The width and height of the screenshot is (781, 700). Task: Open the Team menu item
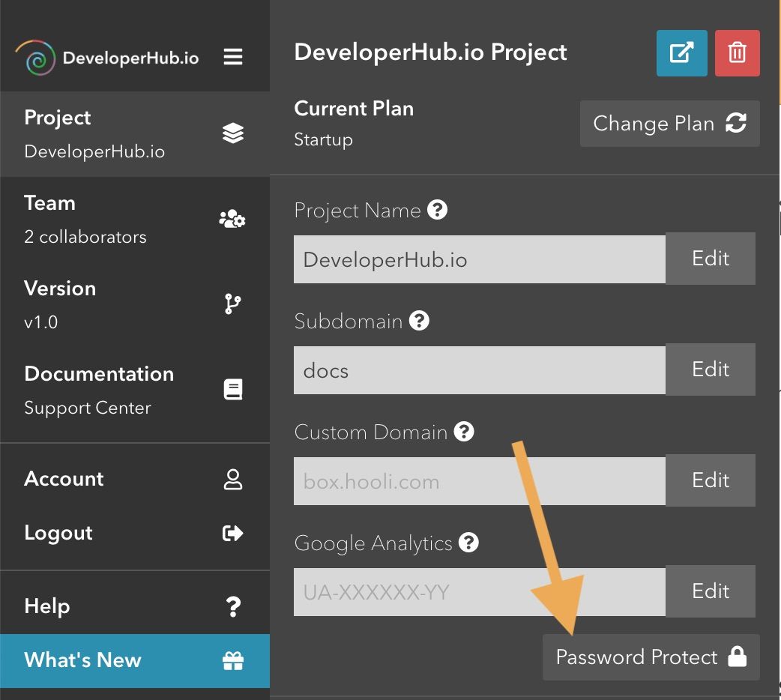tap(135, 219)
